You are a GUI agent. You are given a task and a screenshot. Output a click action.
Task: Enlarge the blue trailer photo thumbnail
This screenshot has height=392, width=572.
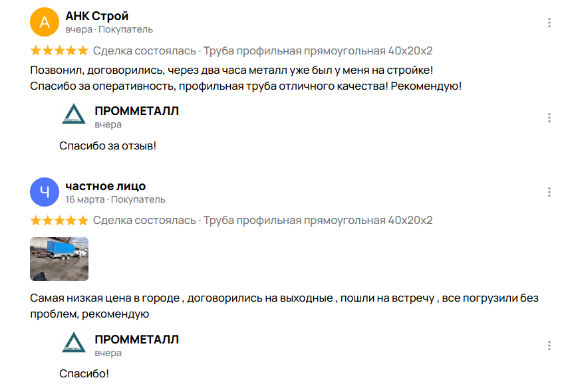[59, 259]
